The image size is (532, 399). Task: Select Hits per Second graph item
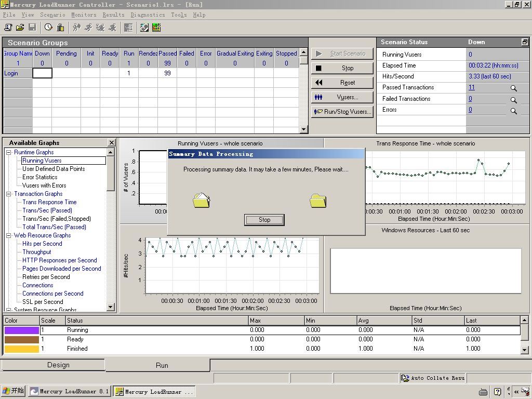[42, 244]
